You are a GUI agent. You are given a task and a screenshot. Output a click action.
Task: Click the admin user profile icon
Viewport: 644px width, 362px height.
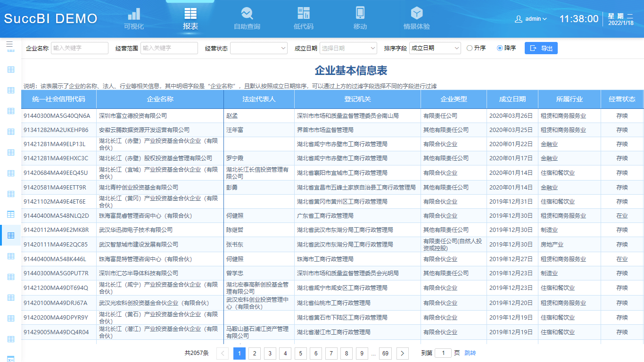coord(518,18)
